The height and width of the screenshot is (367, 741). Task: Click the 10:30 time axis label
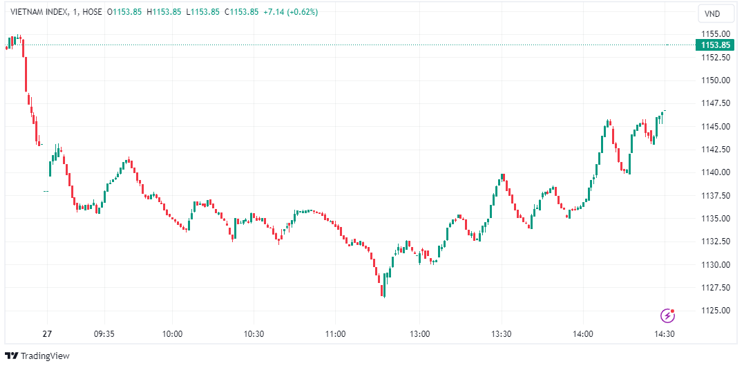[253, 334]
